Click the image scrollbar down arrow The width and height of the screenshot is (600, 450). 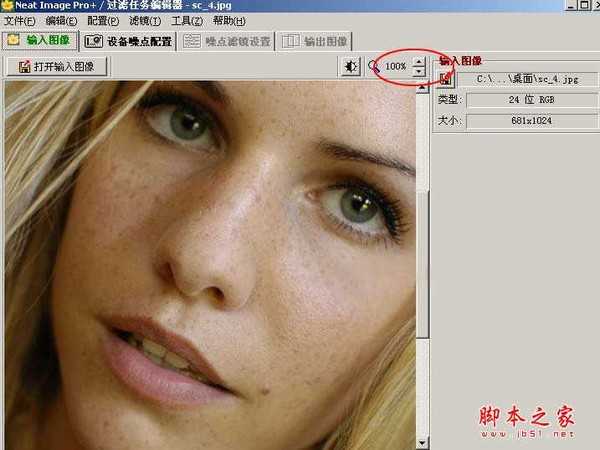point(422,442)
